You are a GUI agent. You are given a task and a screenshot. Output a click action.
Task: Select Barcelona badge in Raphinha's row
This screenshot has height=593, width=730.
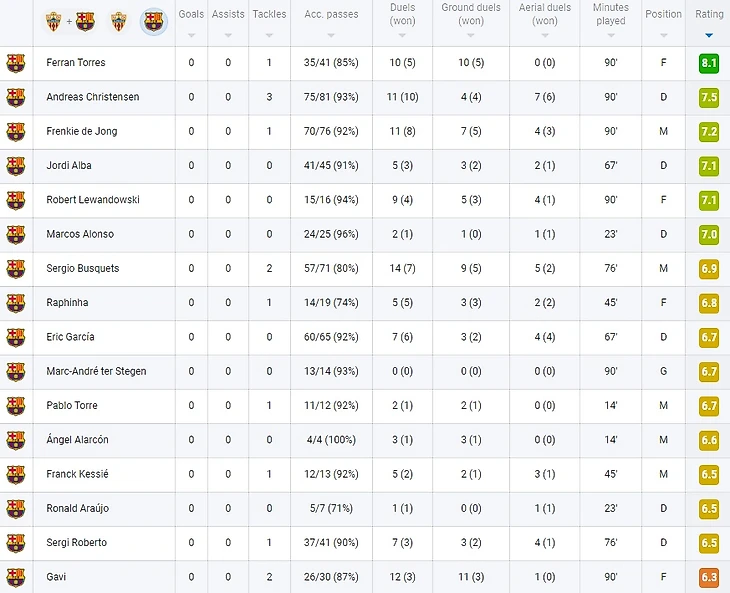pyautogui.click(x=16, y=303)
